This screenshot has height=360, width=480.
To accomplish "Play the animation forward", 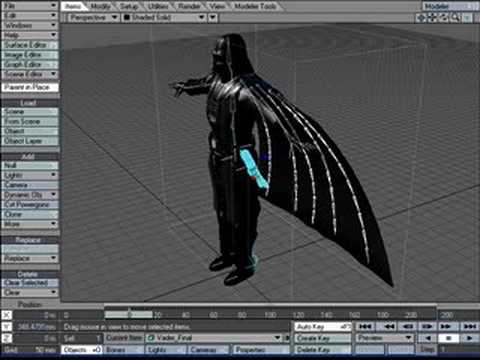I will click(469, 338).
